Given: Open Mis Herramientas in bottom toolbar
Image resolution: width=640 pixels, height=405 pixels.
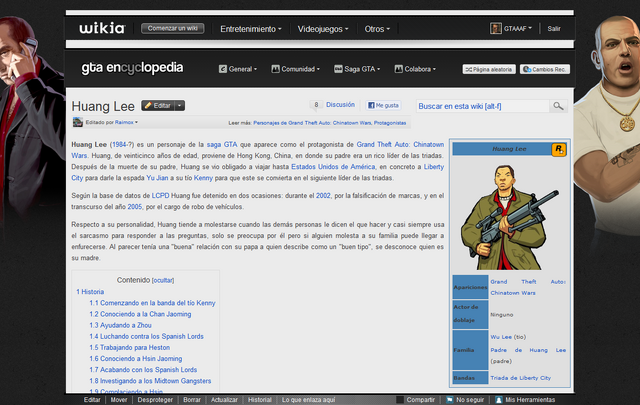Looking at the screenshot, I should click(525, 400).
